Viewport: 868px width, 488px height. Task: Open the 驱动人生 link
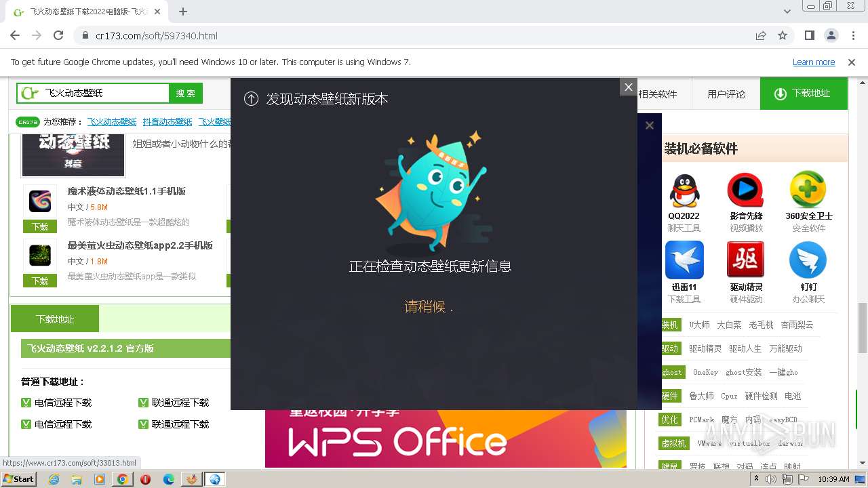[x=745, y=348]
